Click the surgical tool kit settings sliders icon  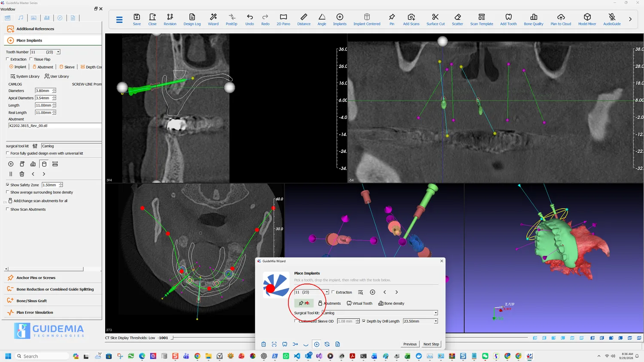(x=35, y=146)
